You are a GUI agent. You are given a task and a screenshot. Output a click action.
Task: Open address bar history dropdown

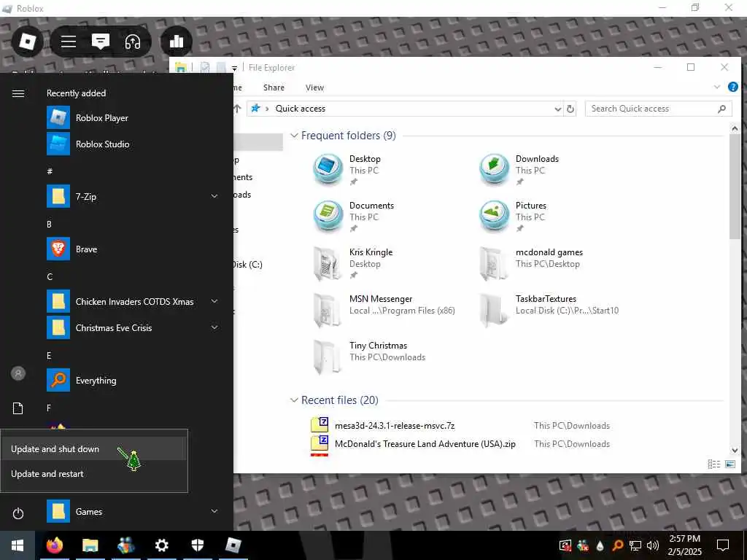[x=558, y=109]
